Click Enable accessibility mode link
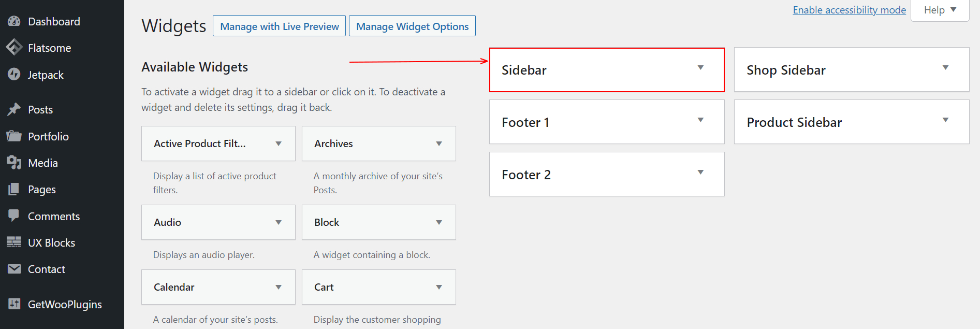This screenshot has height=329, width=980. point(849,10)
